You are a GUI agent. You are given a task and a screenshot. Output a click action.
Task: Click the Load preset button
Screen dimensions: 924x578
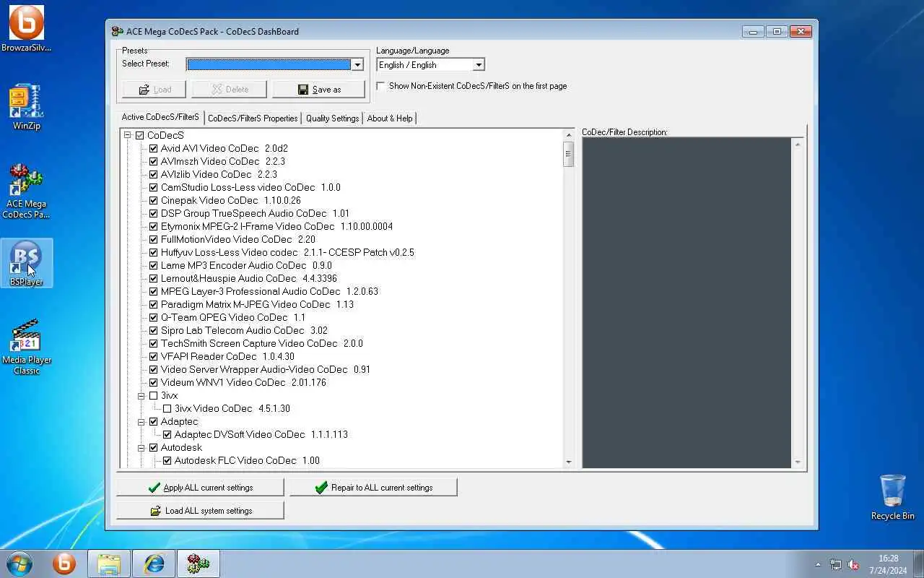(154, 89)
